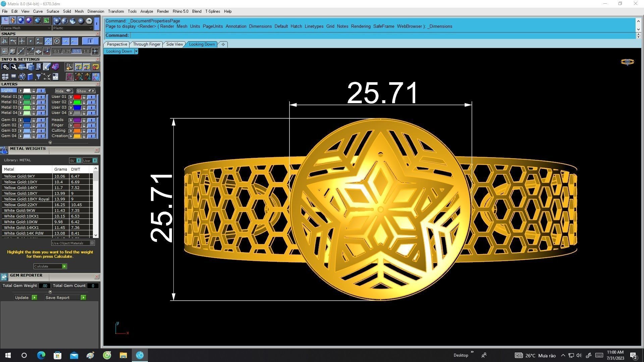The width and height of the screenshot is (644, 362).
Task: Enable the tangent snap icon
Action: [13, 41]
